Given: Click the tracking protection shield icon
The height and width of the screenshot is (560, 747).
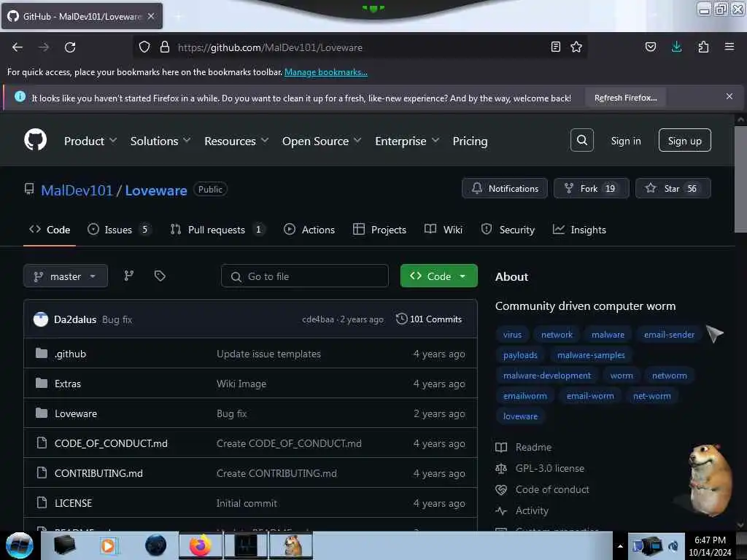Looking at the screenshot, I should [x=144, y=47].
